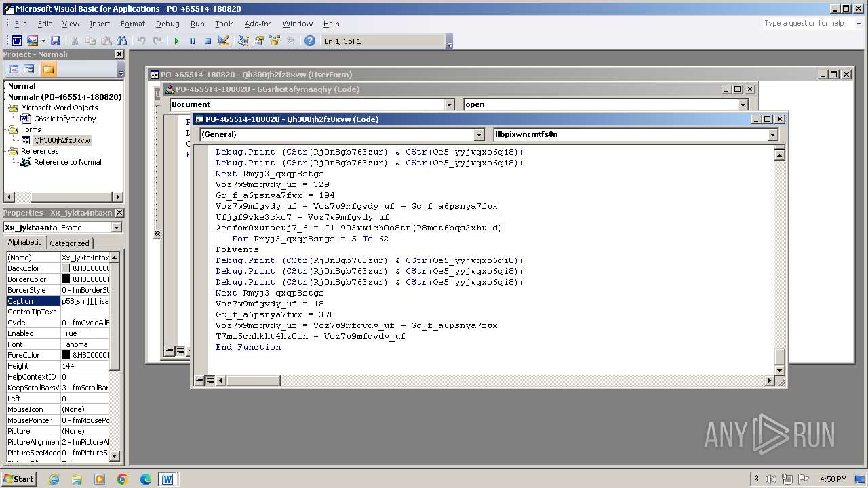Toggle Folders in the Project panel
This screenshot has width=868, height=488.
coord(48,69)
